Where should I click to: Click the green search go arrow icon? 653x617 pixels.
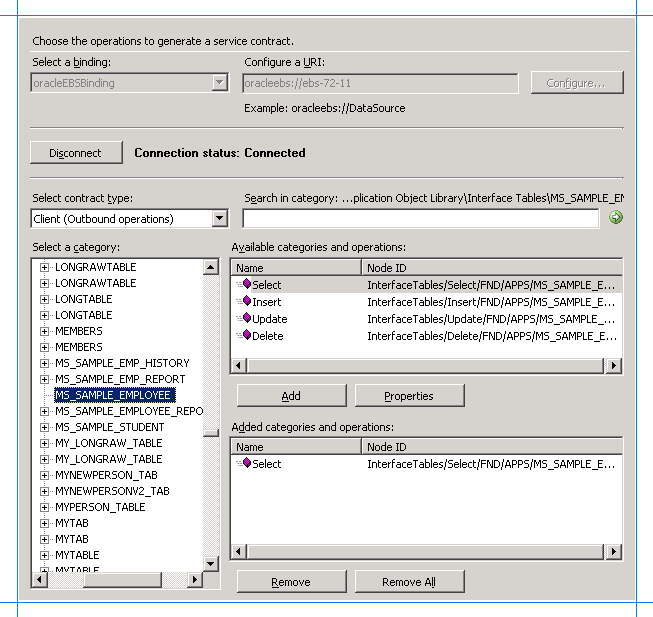point(616,217)
